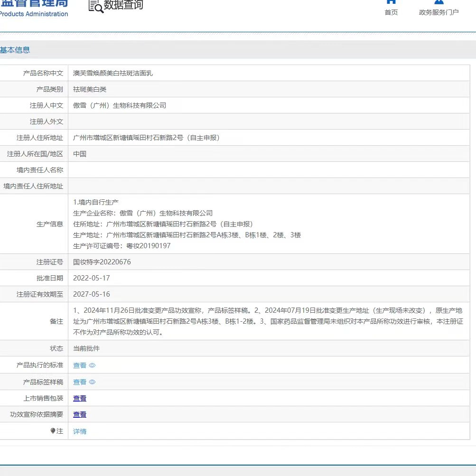Screen dimensions: 476x476
Task: Click the 政务服务门户 person icon
Action: tap(439, 2)
